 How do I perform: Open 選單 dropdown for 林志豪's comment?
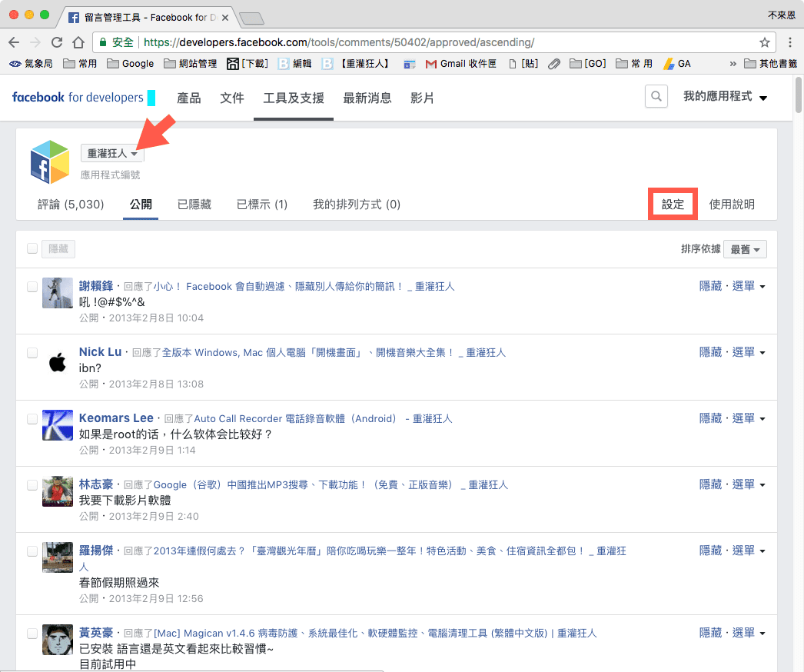(749, 484)
